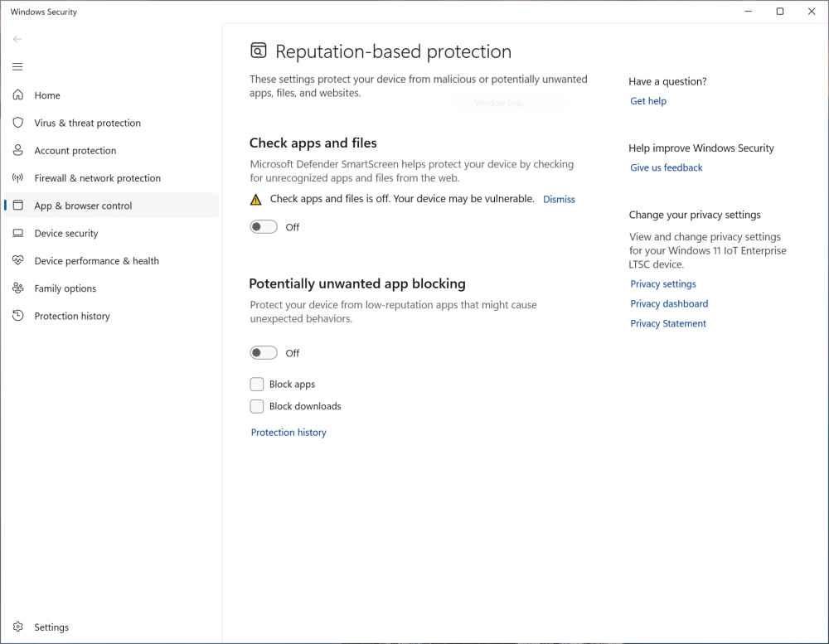Click the Home house icon in sidebar
The width and height of the screenshot is (829, 644).
pyautogui.click(x=17, y=95)
